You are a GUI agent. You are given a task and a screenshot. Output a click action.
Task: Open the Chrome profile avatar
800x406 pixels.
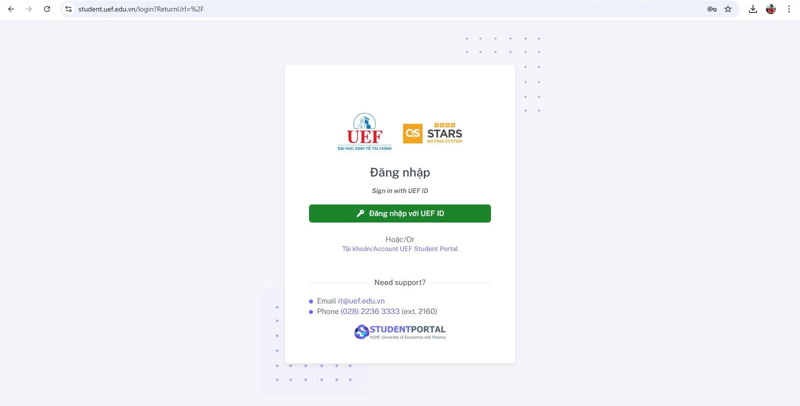[x=771, y=9]
